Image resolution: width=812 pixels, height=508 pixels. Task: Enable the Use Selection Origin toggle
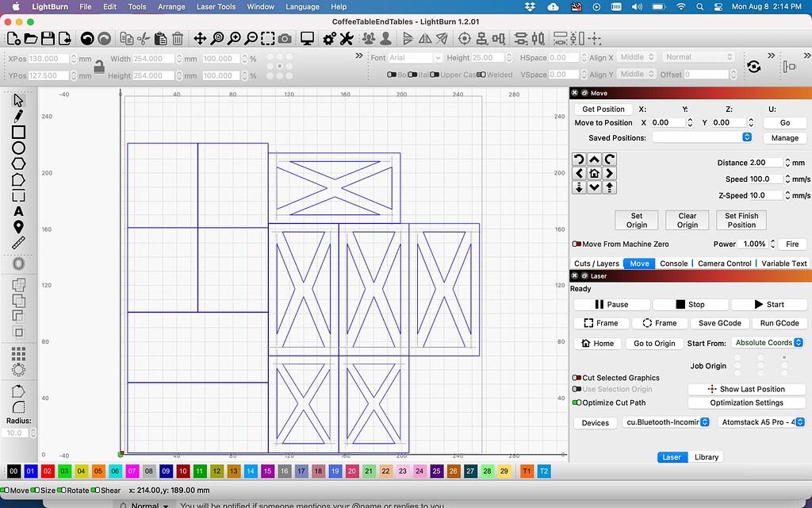point(577,390)
